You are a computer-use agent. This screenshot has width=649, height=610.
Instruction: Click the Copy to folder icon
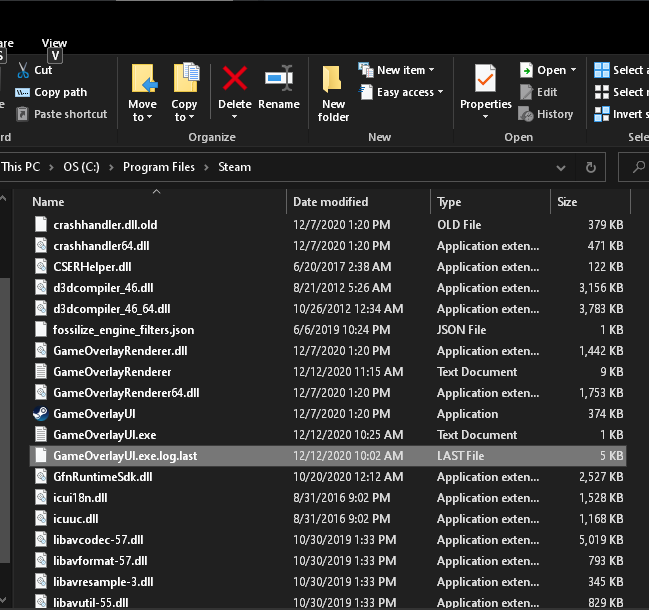pyautogui.click(x=186, y=77)
